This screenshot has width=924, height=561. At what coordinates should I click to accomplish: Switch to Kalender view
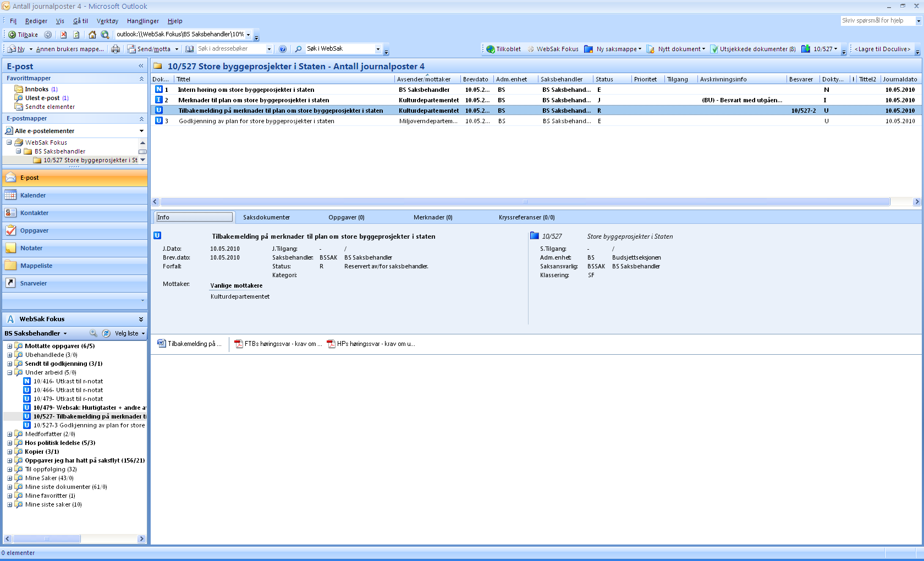[x=75, y=195]
